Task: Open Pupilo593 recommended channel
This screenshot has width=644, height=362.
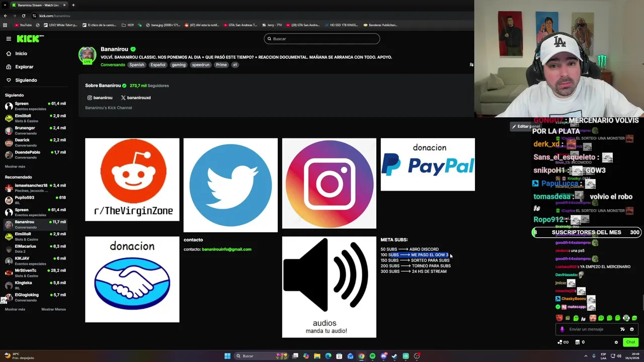Action: coord(35,200)
